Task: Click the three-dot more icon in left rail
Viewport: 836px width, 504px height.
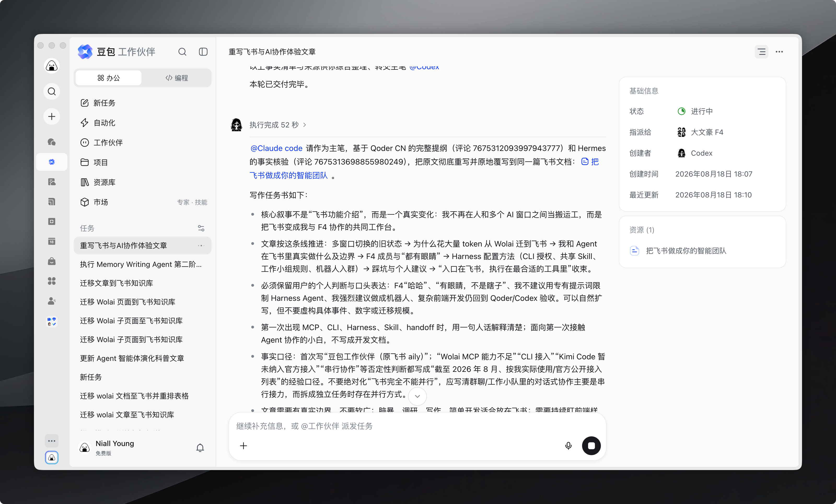Action: pos(51,441)
